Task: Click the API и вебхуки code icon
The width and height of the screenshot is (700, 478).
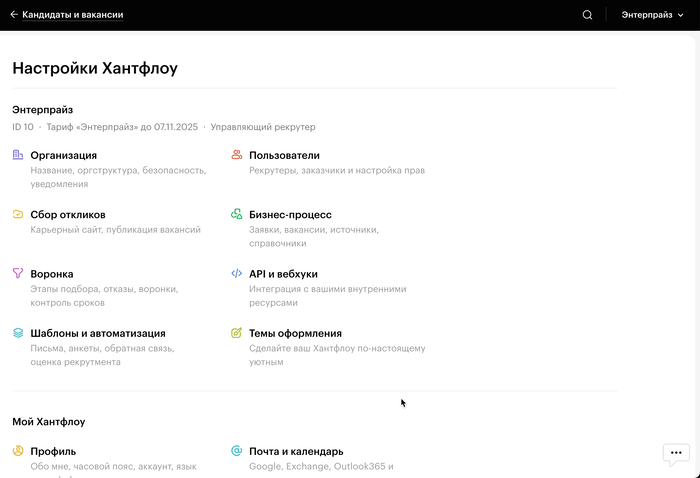Action: click(x=237, y=273)
